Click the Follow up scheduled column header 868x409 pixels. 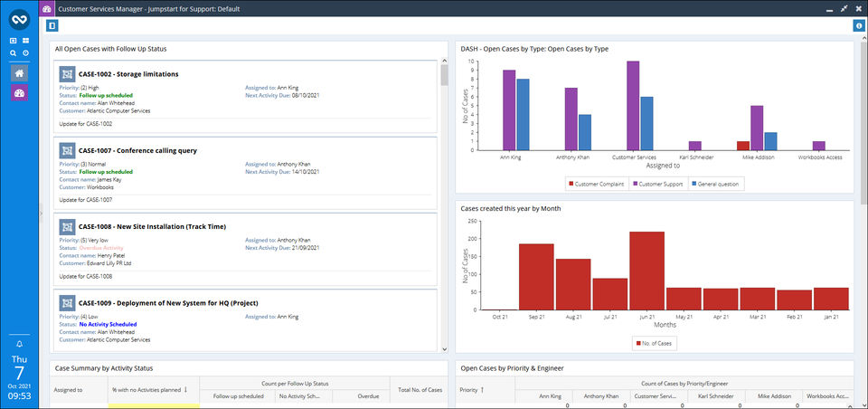coord(238,397)
